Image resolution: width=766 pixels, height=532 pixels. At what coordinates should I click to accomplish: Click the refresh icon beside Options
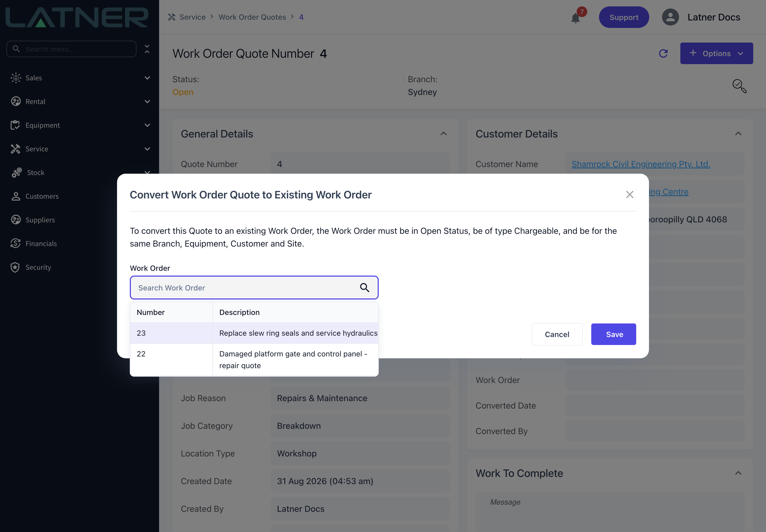(x=663, y=53)
